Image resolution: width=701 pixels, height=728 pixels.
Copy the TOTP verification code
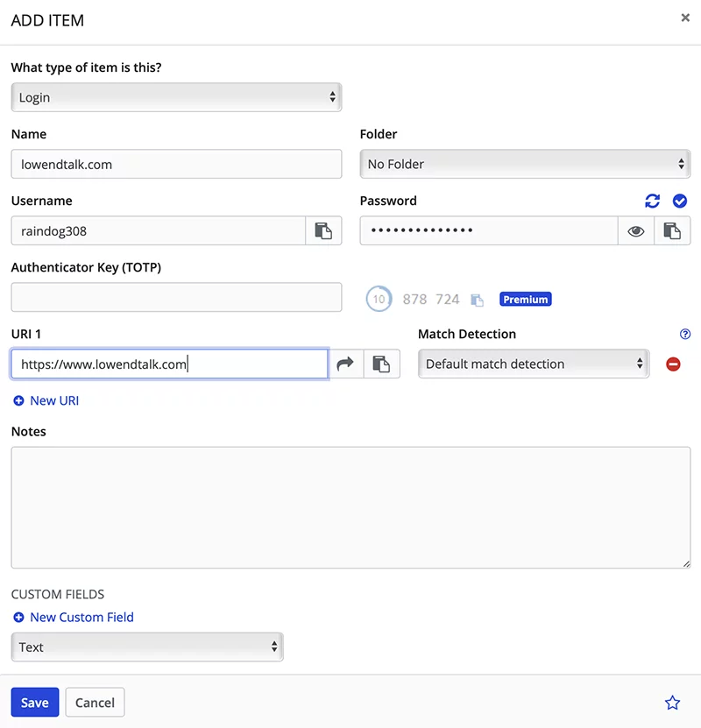(x=477, y=300)
